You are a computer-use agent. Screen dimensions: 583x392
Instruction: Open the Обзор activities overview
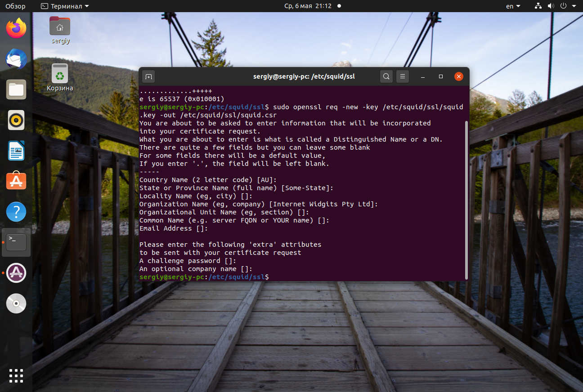[x=15, y=6]
